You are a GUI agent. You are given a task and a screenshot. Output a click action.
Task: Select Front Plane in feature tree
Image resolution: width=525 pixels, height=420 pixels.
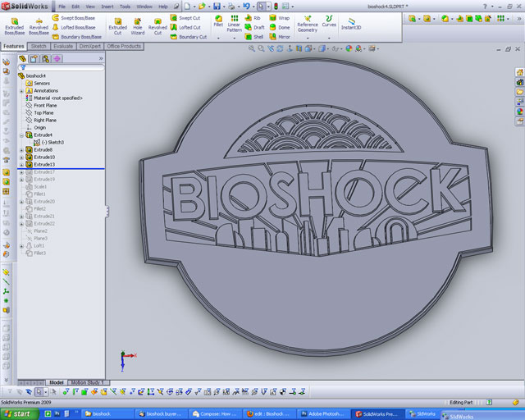(41, 106)
